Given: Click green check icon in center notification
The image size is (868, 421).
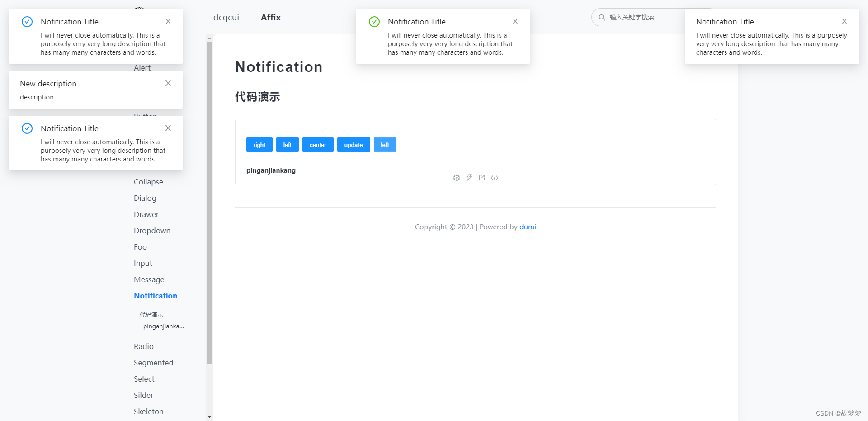Looking at the screenshot, I should point(374,22).
